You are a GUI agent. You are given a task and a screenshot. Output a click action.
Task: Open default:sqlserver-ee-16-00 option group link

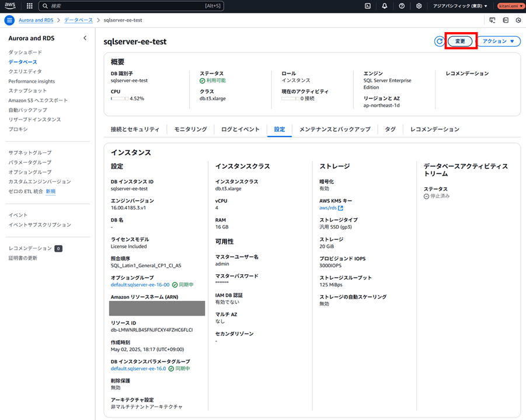pos(140,285)
